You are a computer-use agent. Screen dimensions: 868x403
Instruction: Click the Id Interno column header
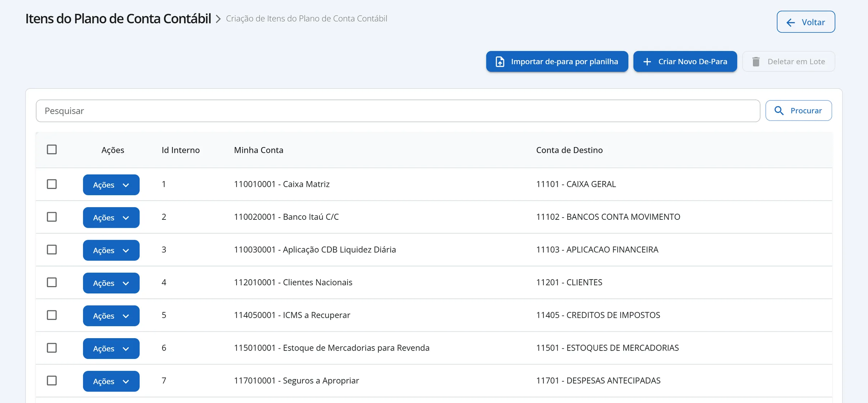point(180,150)
